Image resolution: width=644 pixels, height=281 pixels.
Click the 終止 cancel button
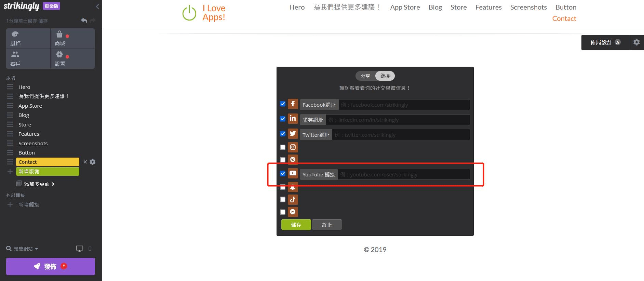tap(327, 225)
